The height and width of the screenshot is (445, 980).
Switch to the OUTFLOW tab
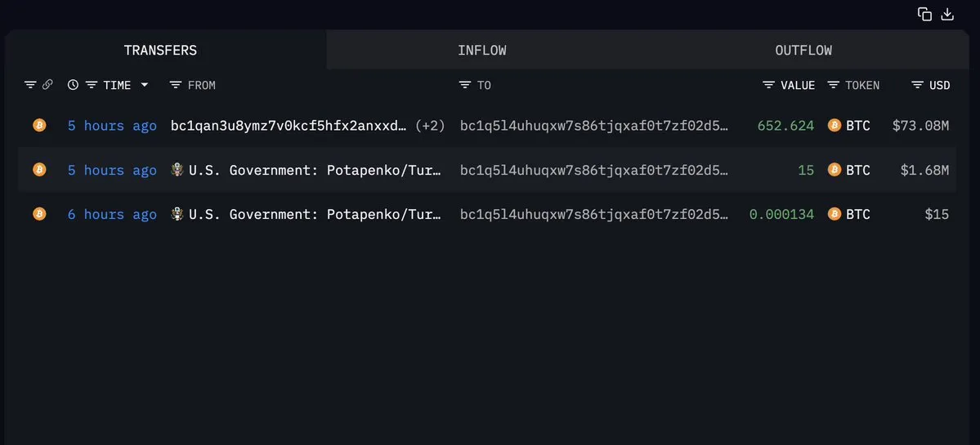coord(803,51)
